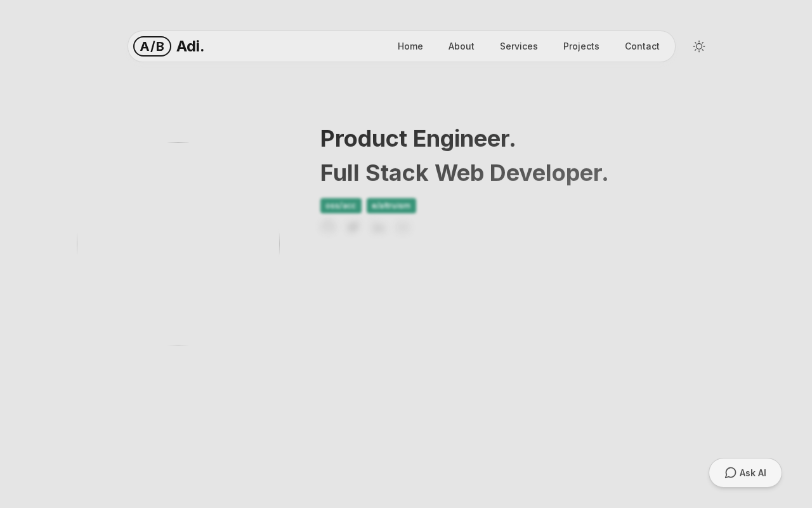Click the "Adi." brand name link
The height and width of the screenshot is (508, 812).
point(190,46)
